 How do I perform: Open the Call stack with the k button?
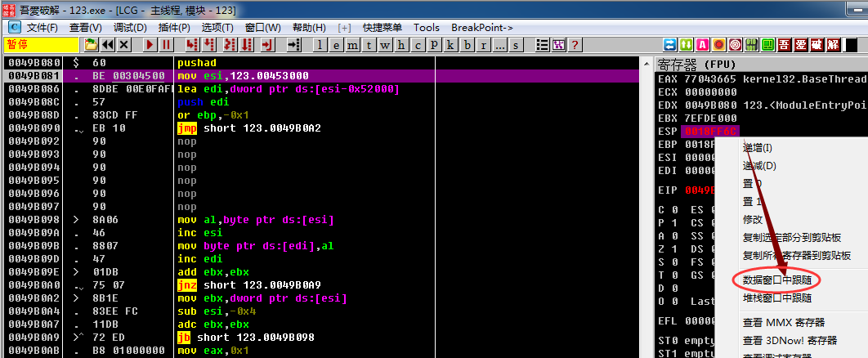[450, 46]
